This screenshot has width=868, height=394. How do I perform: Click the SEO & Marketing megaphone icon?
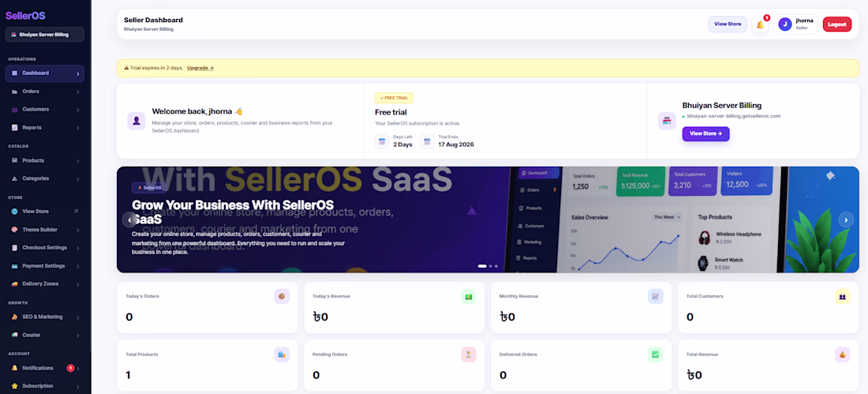pos(14,317)
